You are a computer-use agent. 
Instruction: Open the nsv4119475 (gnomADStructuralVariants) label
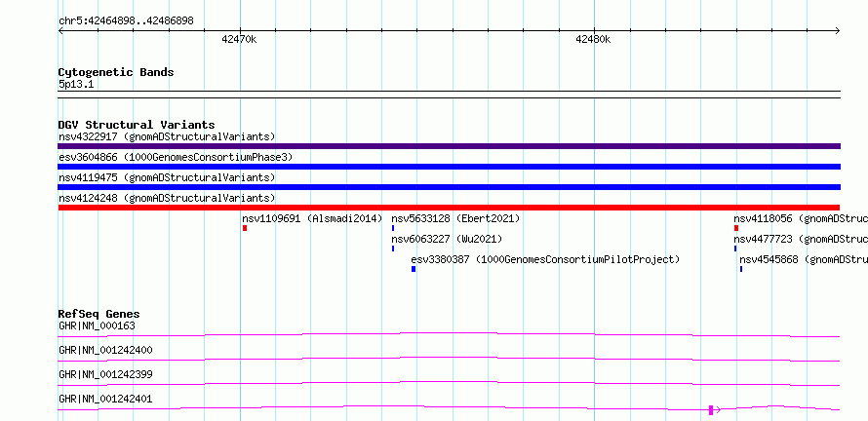click(167, 177)
